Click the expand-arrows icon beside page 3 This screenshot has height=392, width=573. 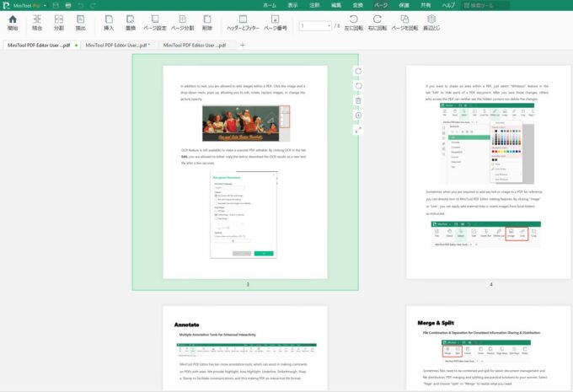(358, 130)
